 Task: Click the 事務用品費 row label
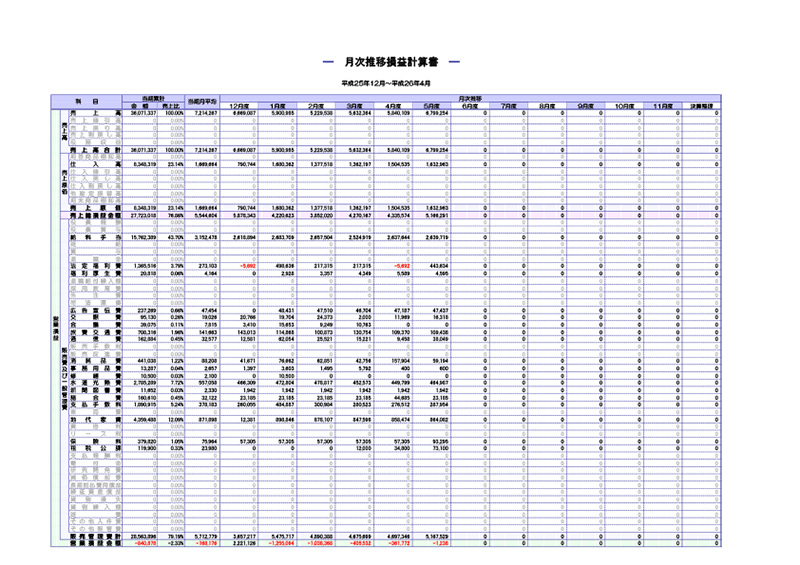(95, 368)
